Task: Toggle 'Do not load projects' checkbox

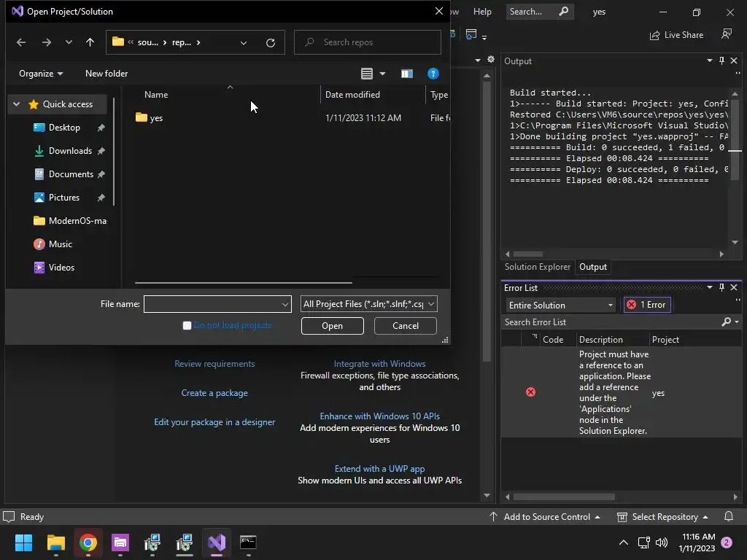Action: pos(187,325)
